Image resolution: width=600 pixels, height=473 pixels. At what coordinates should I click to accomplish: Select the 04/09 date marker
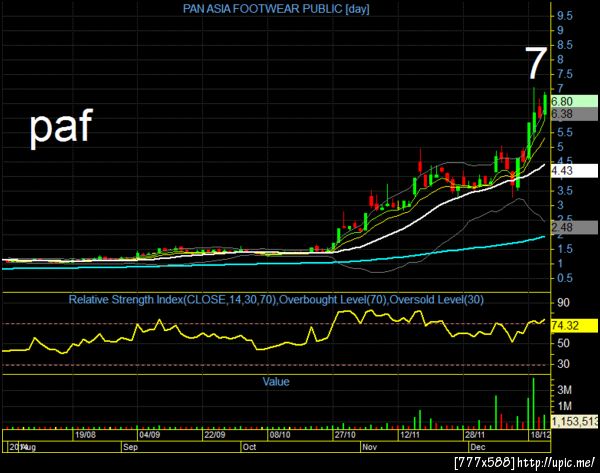pos(150,435)
